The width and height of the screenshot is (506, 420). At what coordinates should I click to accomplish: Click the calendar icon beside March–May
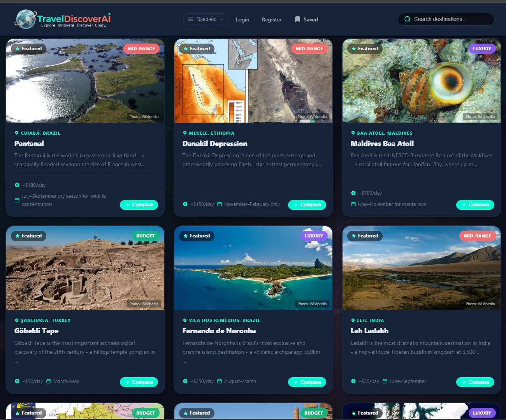click(x=49, y=381)
